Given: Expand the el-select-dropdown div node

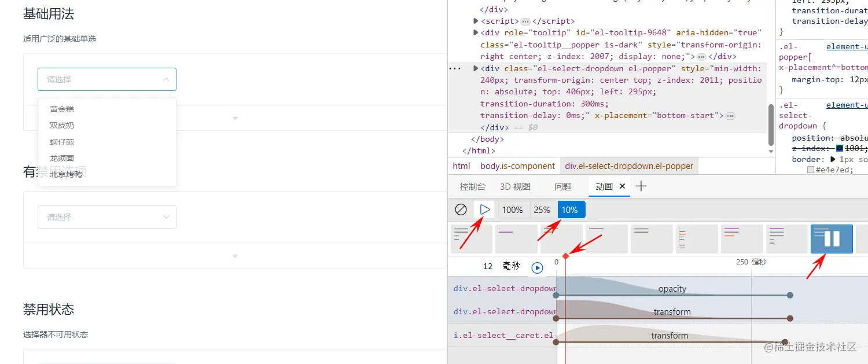Looking at the screenshot, I should click(x=476, y=69).
